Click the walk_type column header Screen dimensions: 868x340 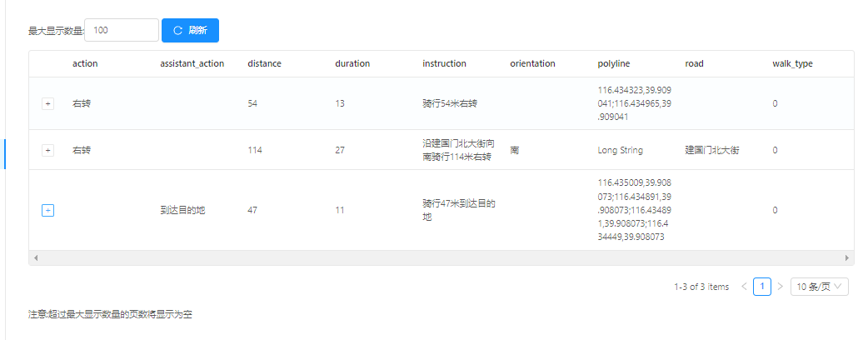792,63
